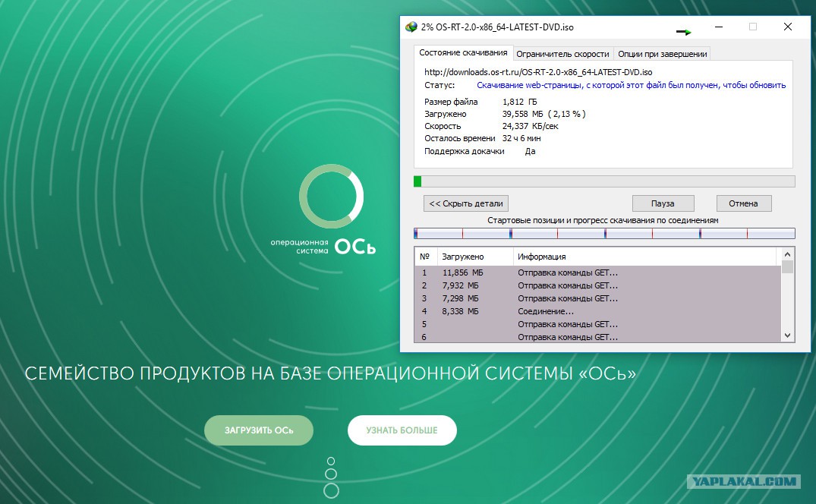
Task: Open the Опции при завершении tab
Action: (662, 54)
